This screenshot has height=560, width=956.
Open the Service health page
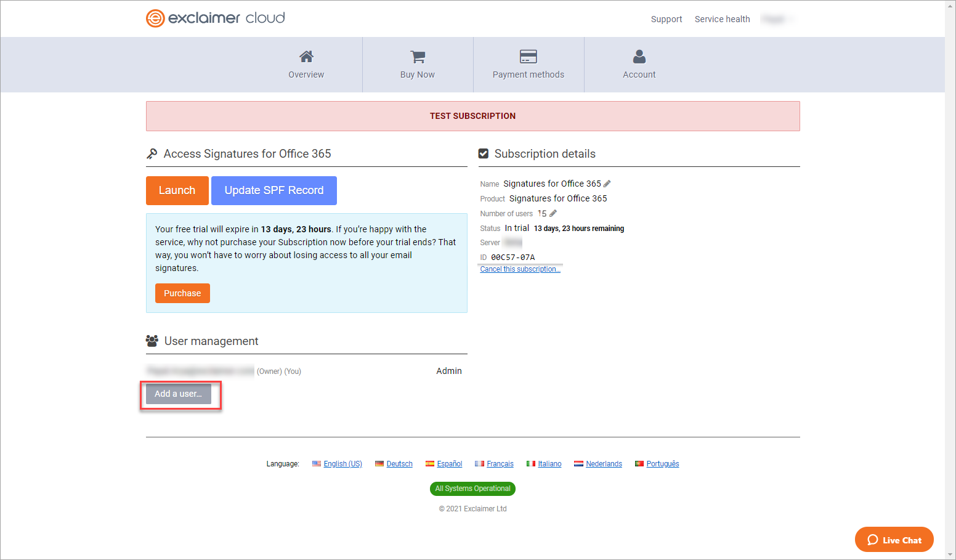coord(722,19)
